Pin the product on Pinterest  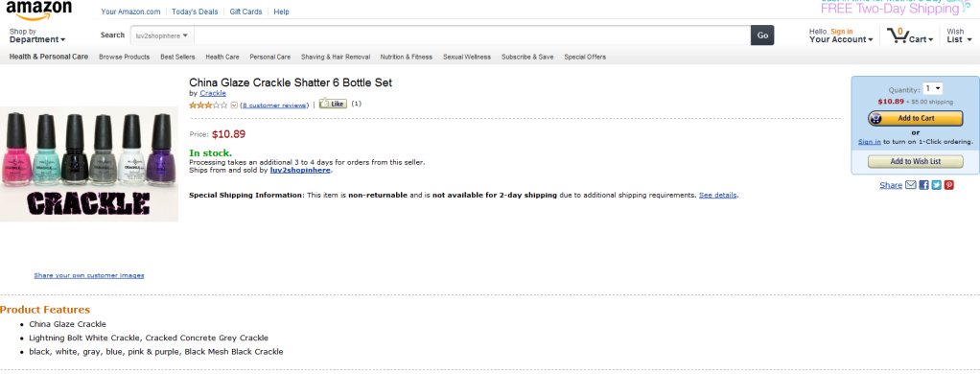coord(948,185)
